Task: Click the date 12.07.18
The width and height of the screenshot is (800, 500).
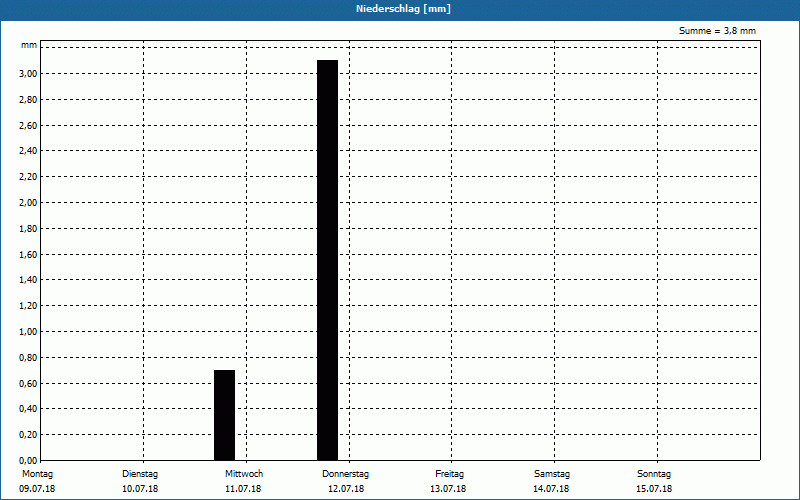Action: click(346, 489)
